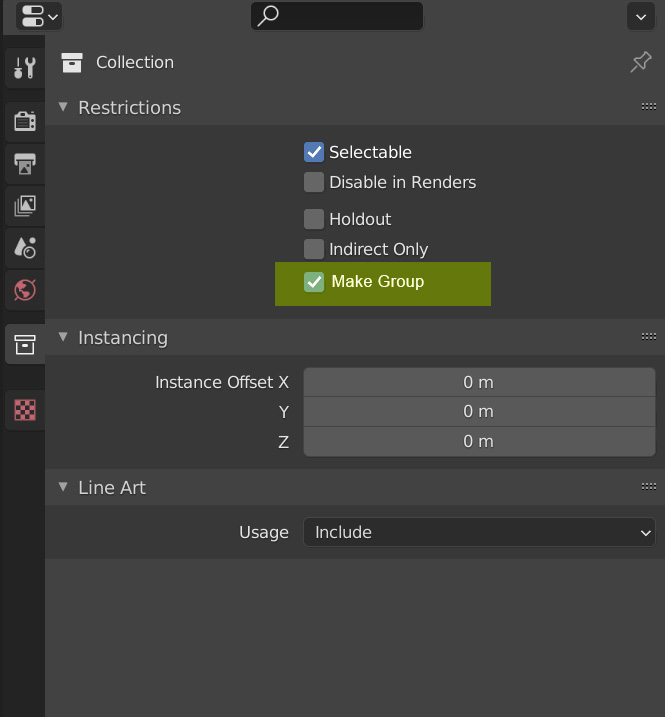Enable the Holdout checkbox

click(314, 219)
